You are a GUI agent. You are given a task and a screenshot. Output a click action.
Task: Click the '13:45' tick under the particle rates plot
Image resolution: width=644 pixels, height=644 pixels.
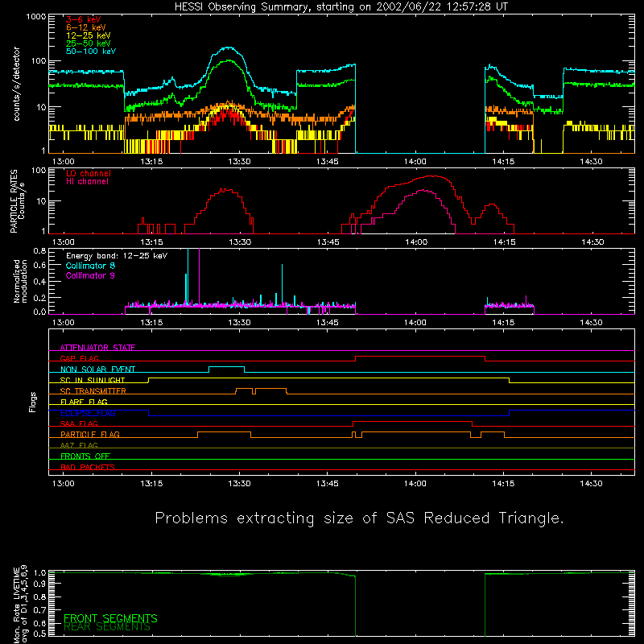coord(328,242)
